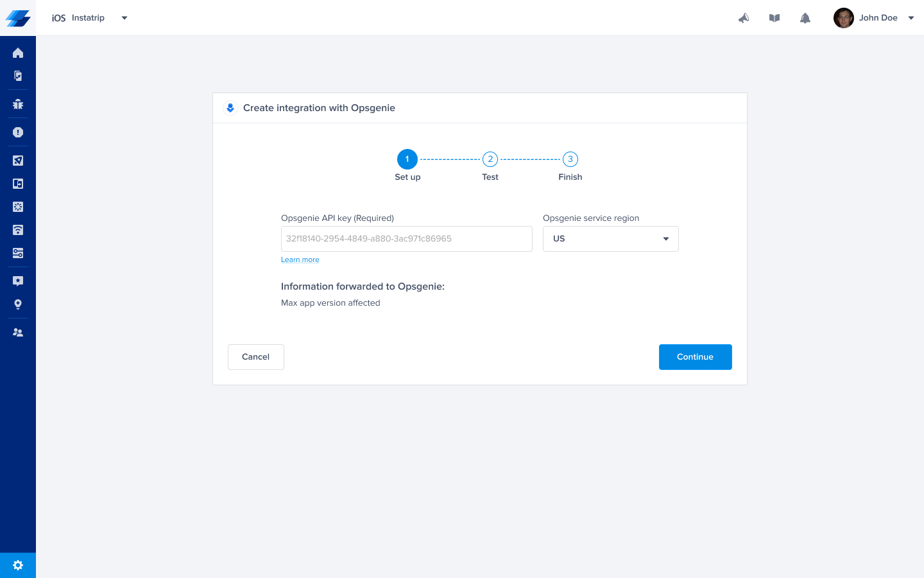Click 'Information forwarded to Opsgenie:' heading
Image resolution: width=924 pixels, height=578 pixels.
coord(363,286)
